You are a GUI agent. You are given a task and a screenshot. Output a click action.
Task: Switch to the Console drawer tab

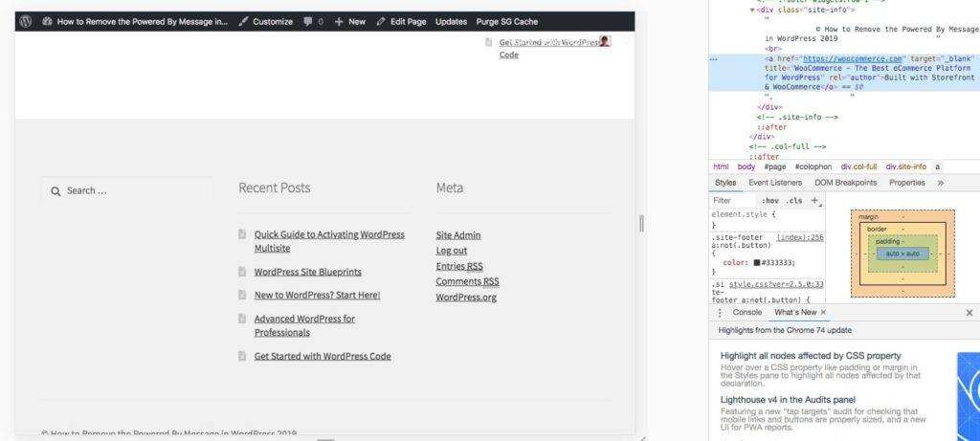tap(746, 312)
